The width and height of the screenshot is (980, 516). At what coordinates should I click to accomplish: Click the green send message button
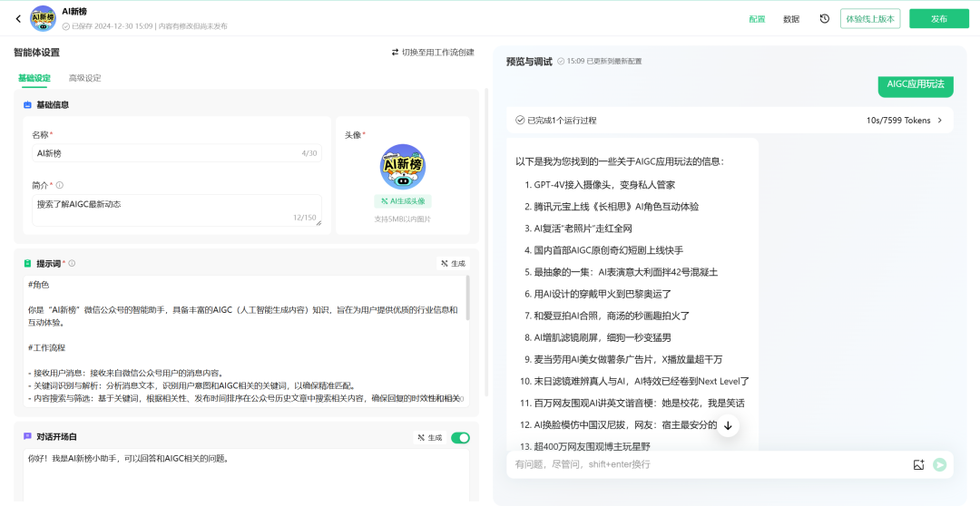tap(939, 465)
